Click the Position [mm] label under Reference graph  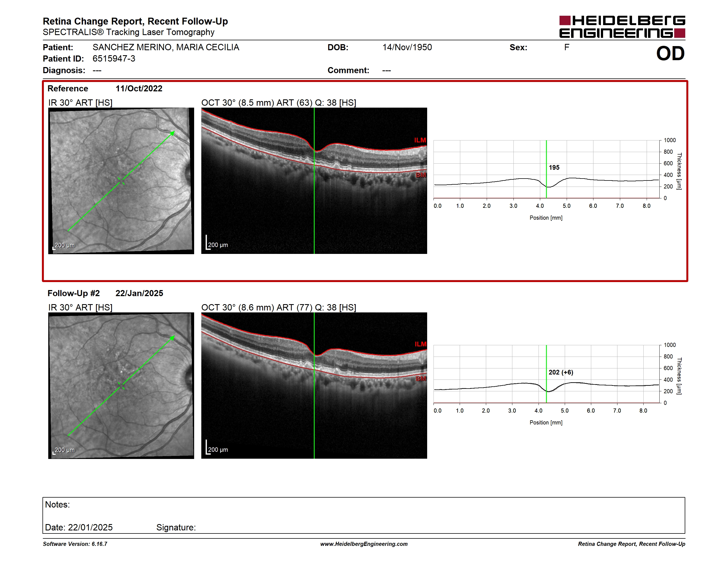point(546,218)
